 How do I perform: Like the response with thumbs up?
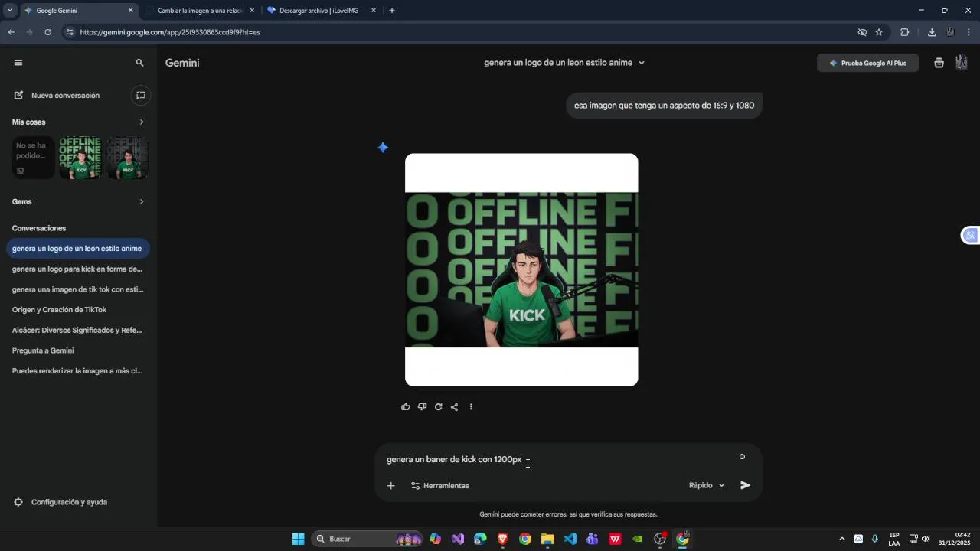click(406, 407)
